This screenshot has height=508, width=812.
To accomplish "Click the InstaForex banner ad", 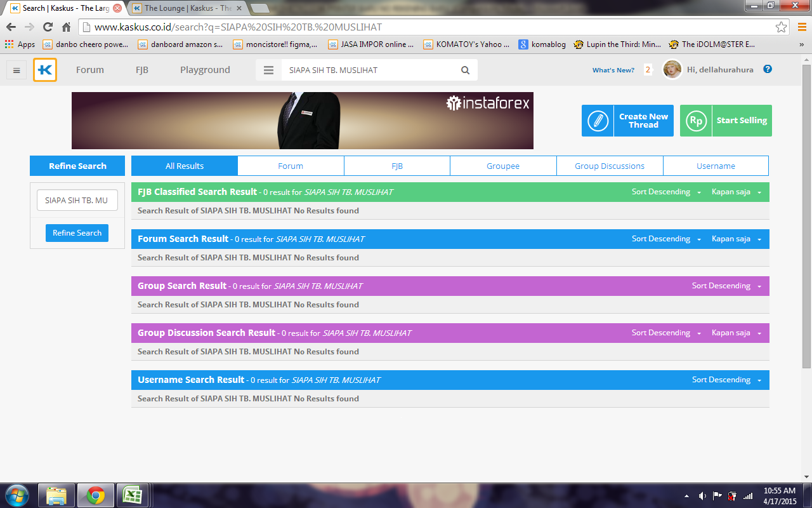I will (x=303, y=121).
